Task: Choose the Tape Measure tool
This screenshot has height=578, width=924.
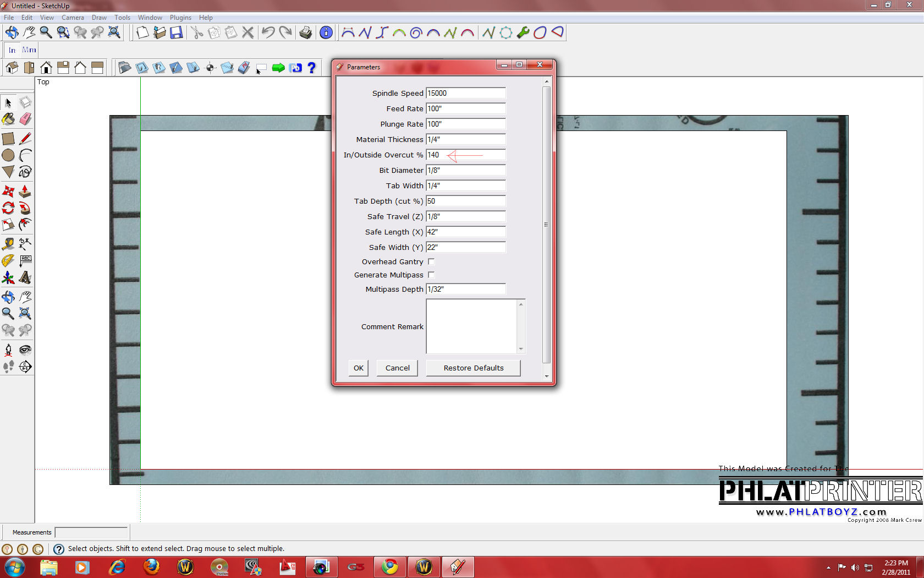Action: pos(8,244)
